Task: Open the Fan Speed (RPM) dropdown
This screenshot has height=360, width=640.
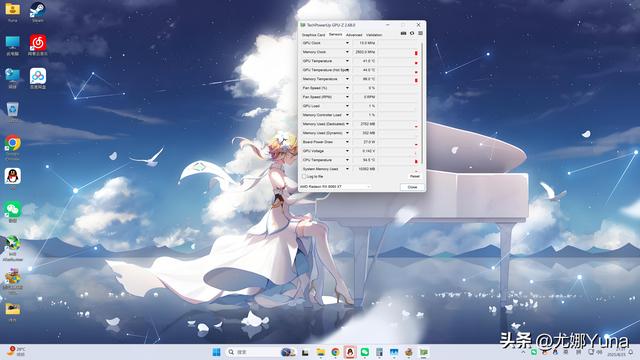Action: coord(347,97)
